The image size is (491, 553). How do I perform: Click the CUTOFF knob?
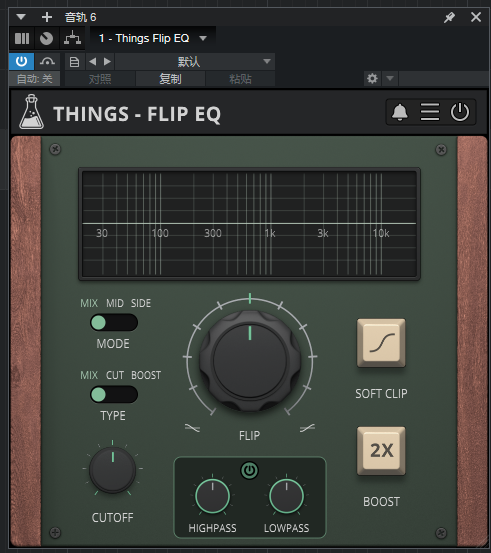point(113,469)
